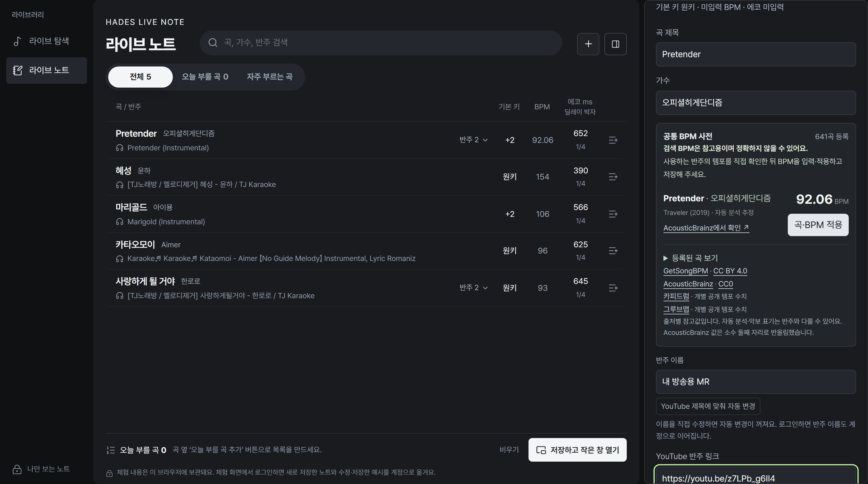This screenshot has width=868, height=484.
Task: Click echo value 625 in 카타오모이 row
Action: point(580,244)
